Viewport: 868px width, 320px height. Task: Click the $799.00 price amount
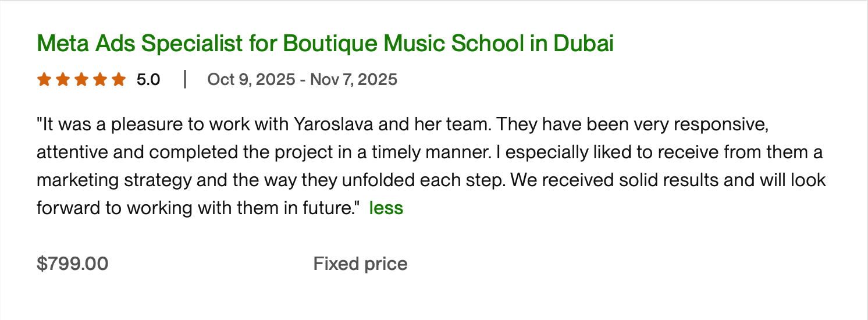[x=72, y=264]
